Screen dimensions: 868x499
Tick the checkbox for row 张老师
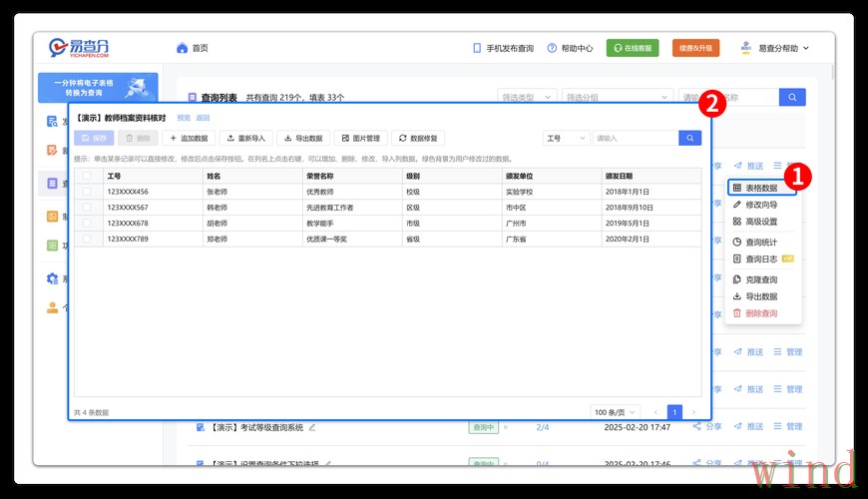[87, 192]
